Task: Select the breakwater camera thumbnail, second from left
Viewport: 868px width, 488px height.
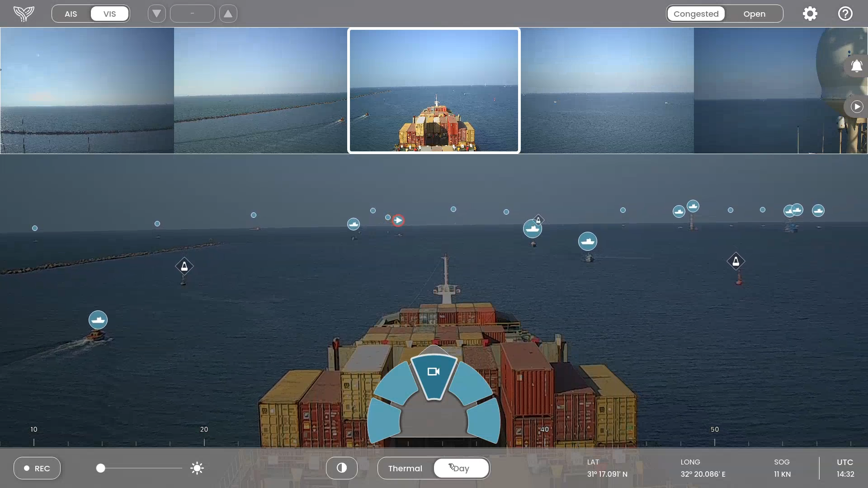Action: click(x=260, y=90)
